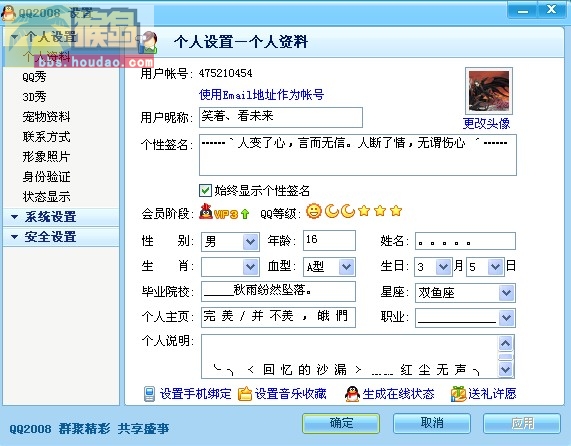Click 更改头像 link
The height and width of the screenshot is (446, 571).
[487, 124]
